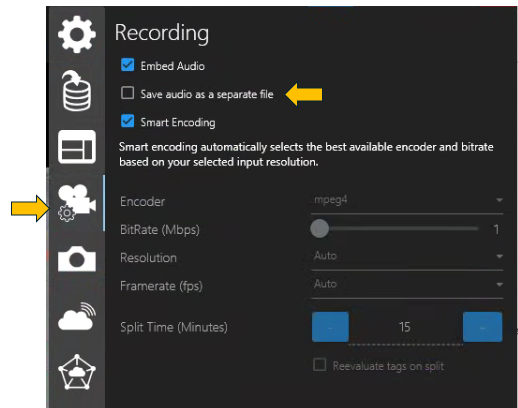
Task: Select the layout panels sidebar icon
Action: (x=77, y=147)
